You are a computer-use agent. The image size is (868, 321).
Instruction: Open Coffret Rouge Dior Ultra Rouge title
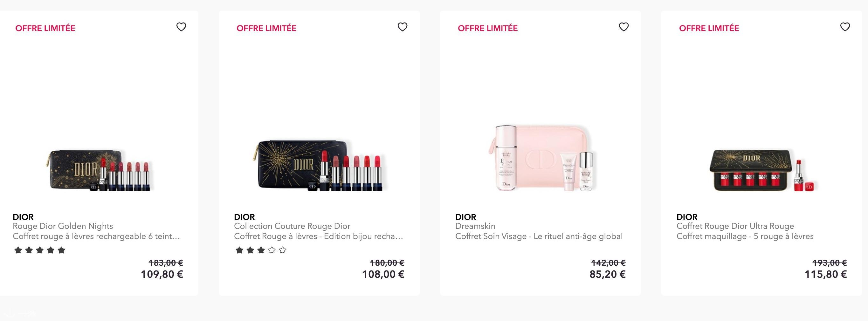click(735, 226)
